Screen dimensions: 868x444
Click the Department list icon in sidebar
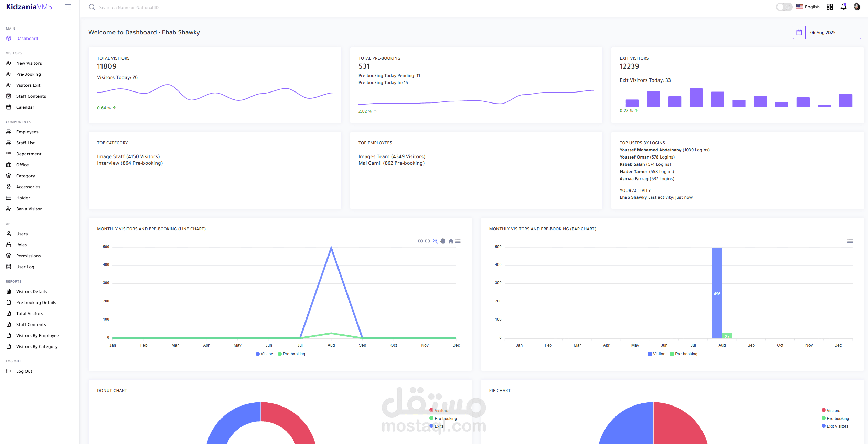coord(9,154)
